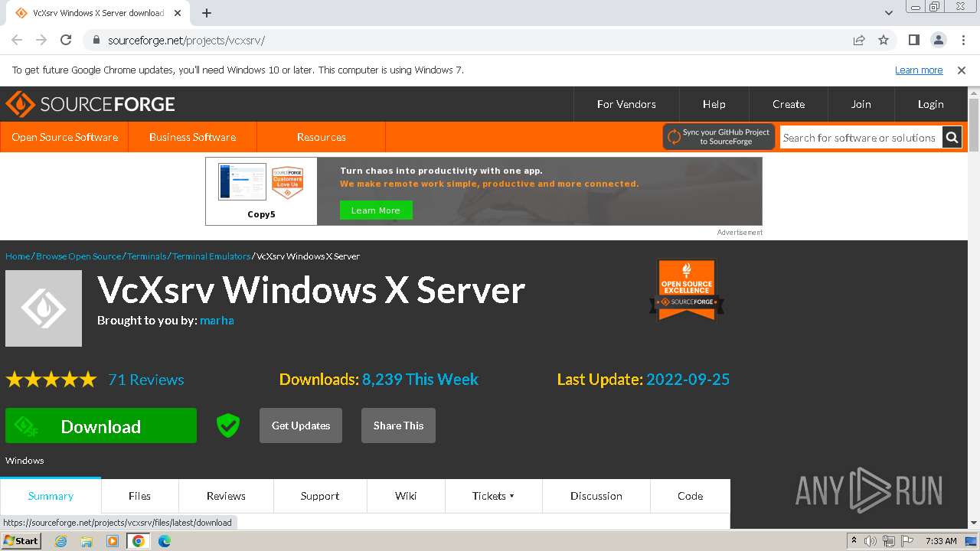980x551 pixels.
Task: Open the Chrome three-dot menu
Action: pos(962,40)
